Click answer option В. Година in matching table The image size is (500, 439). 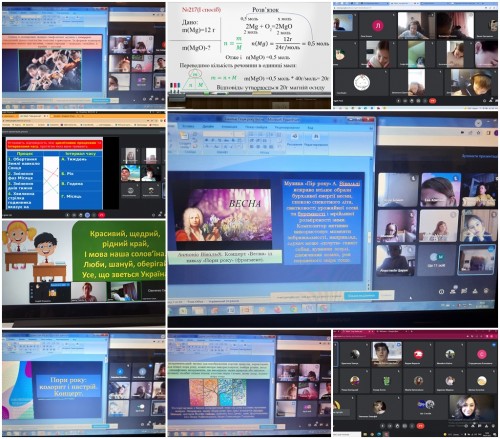point(72,184)
